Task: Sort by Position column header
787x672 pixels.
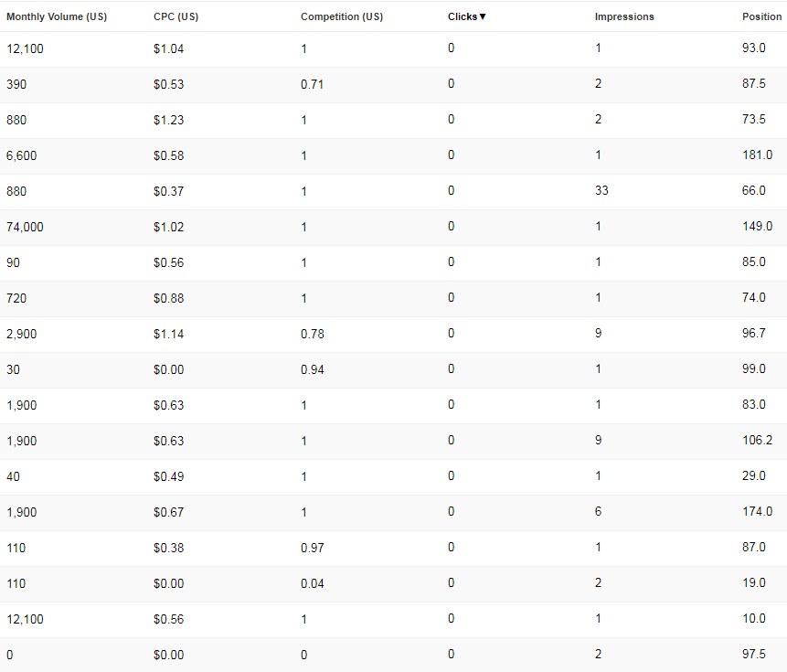Action: pyautogui.click(x=762, y=16)
